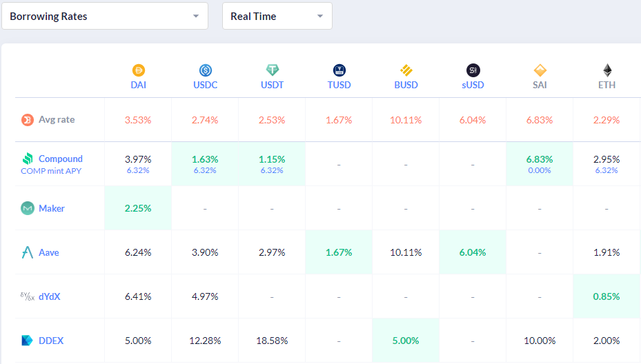The height and width of the screenshot is (364, 641).
Task: Open the ETH column header label
Action: point(607,85)
